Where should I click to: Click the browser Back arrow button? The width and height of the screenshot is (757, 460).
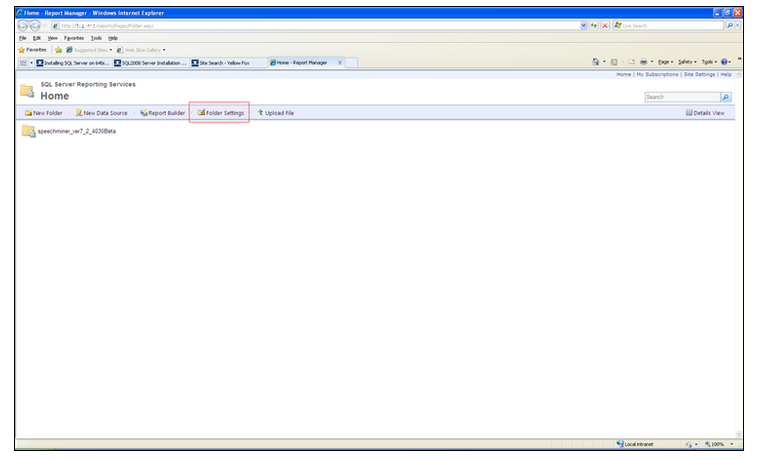(23, 26)
